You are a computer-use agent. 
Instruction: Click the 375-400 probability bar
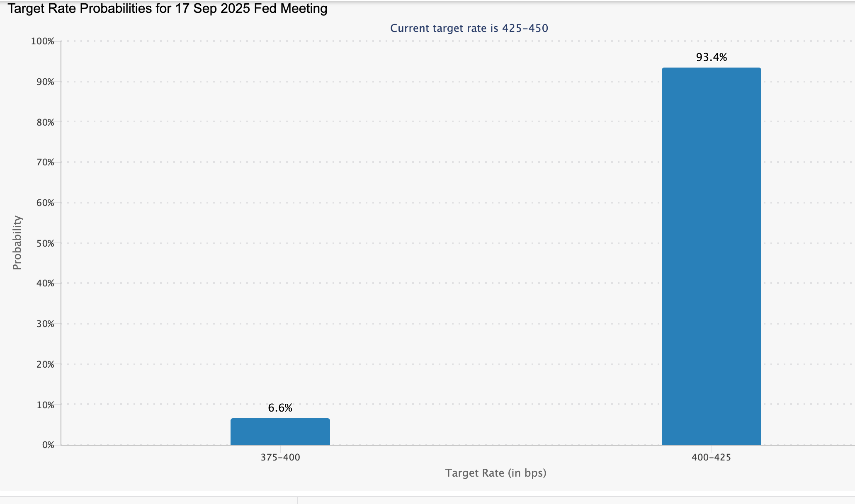(280, 431)
